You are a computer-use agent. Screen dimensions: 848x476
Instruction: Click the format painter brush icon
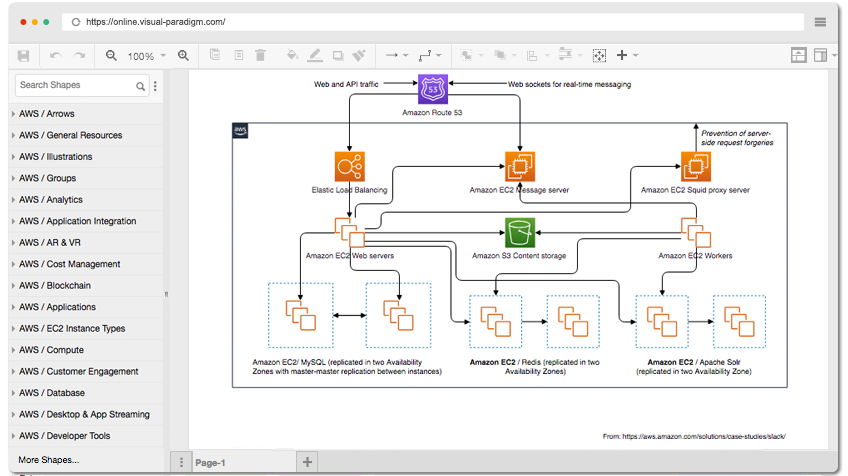359,55
